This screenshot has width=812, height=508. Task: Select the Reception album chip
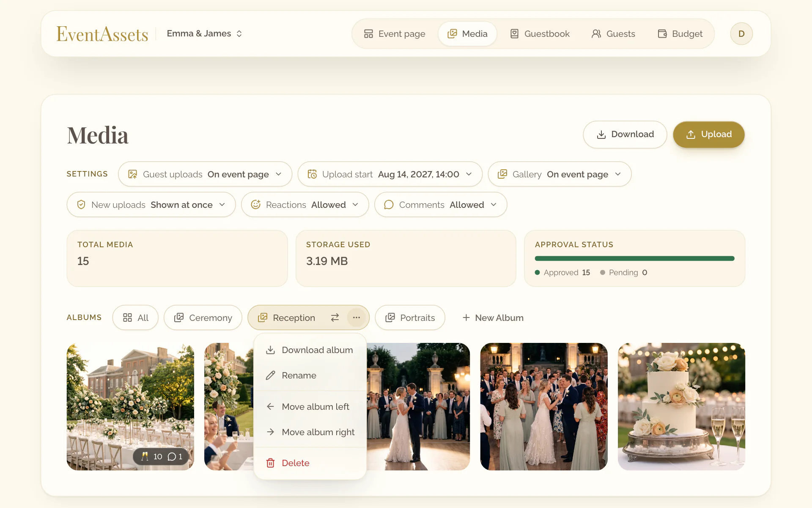click(x=288, y=317)
